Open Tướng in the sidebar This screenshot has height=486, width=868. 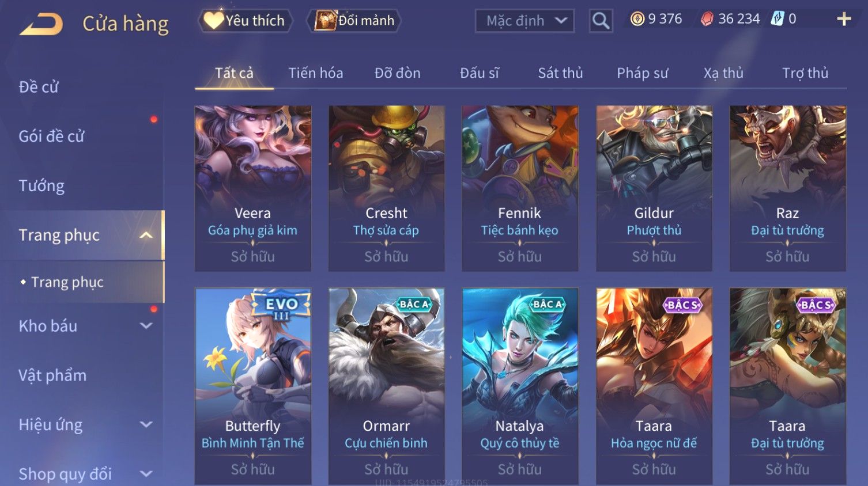[x=41, y=186]
